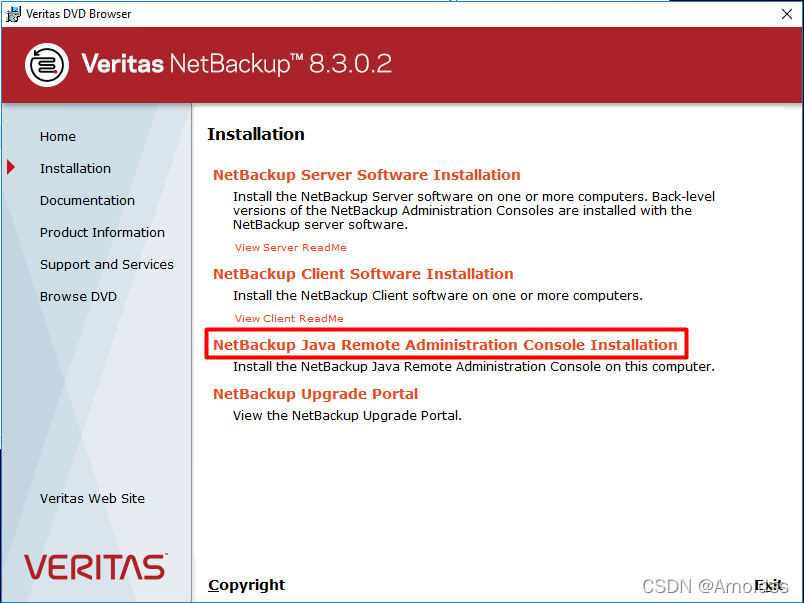
Task: Open the Documentation section
Action: 87,200
